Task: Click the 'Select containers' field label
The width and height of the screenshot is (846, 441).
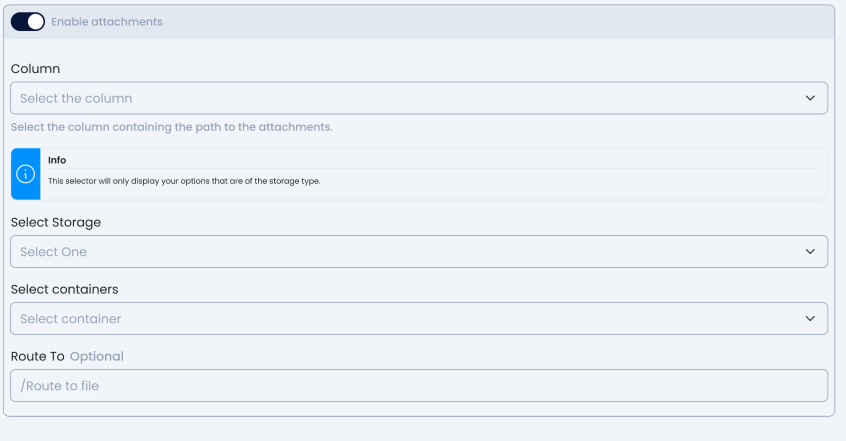Action: (x=64, y=289)
